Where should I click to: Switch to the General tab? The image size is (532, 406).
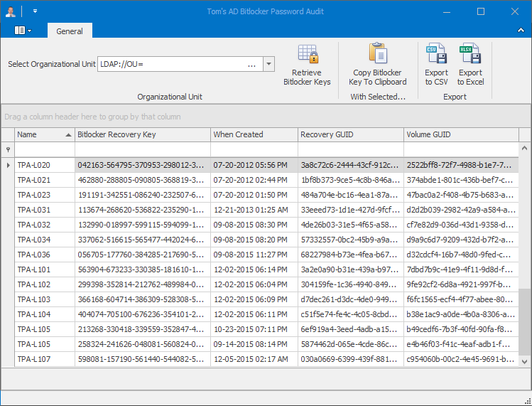click(x=70, y=31)
